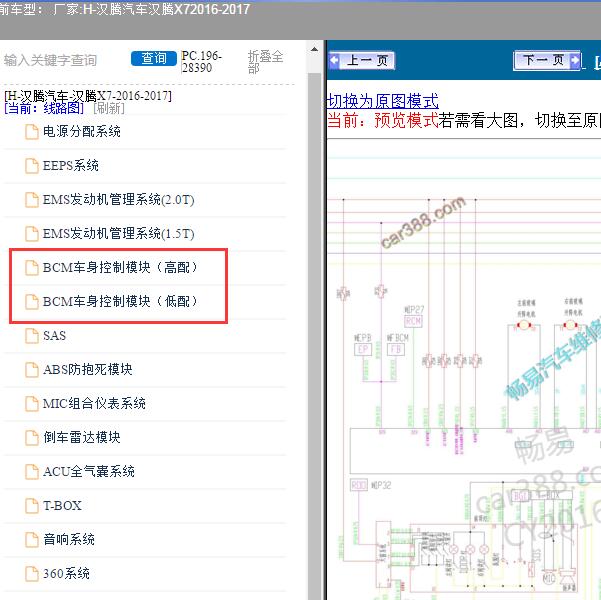Click the document icon beside EMS发动机管理系统(2.0T)
This screenshot has width=601, height=600.
click(31, 200)
